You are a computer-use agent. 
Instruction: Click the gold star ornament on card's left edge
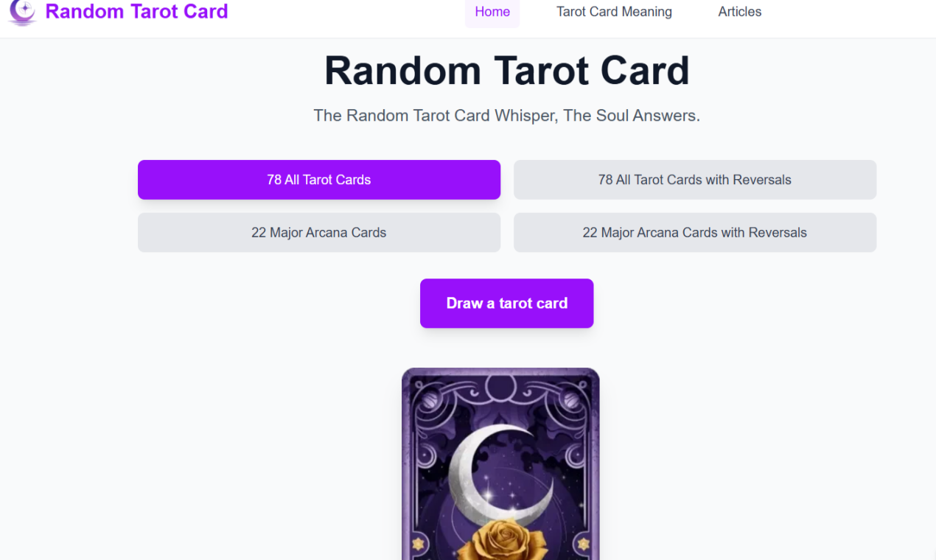(x=418, y=544)
